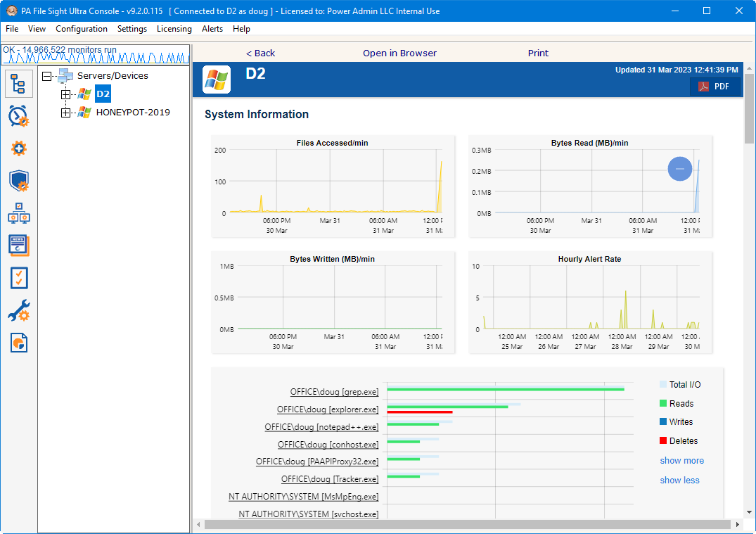Open the orange checklist sidebar icon
Screen dimensions: 756x534
[x=19, y=278]
